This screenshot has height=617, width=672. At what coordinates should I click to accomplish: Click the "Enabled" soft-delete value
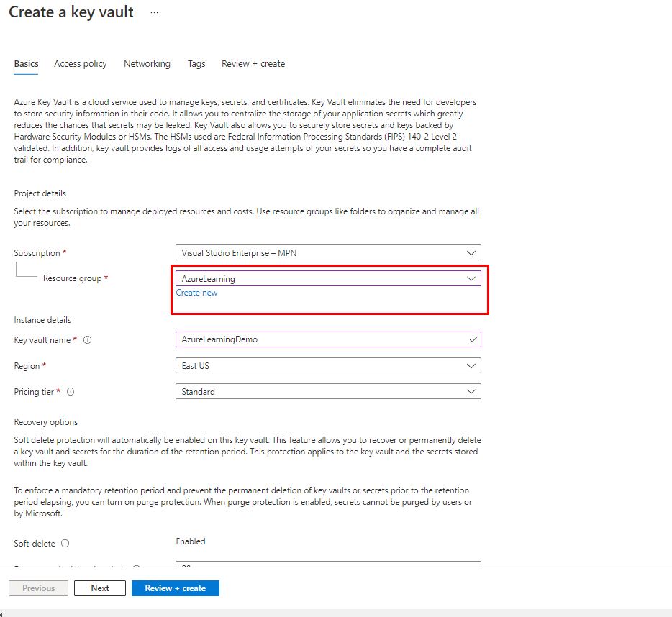point(191,541)
